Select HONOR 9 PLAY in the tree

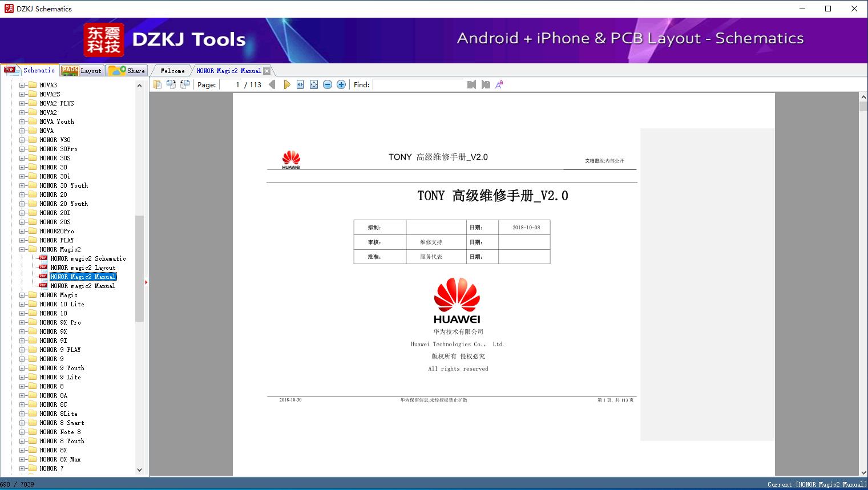click(60, 350)
